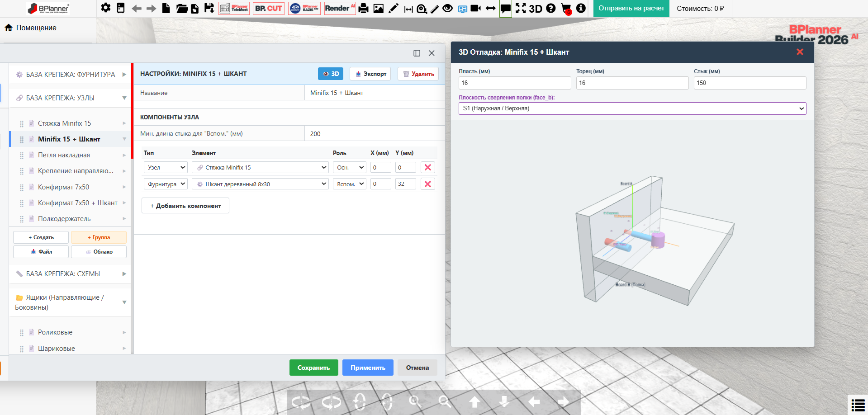Click the Удалить button

click(418, 74)
